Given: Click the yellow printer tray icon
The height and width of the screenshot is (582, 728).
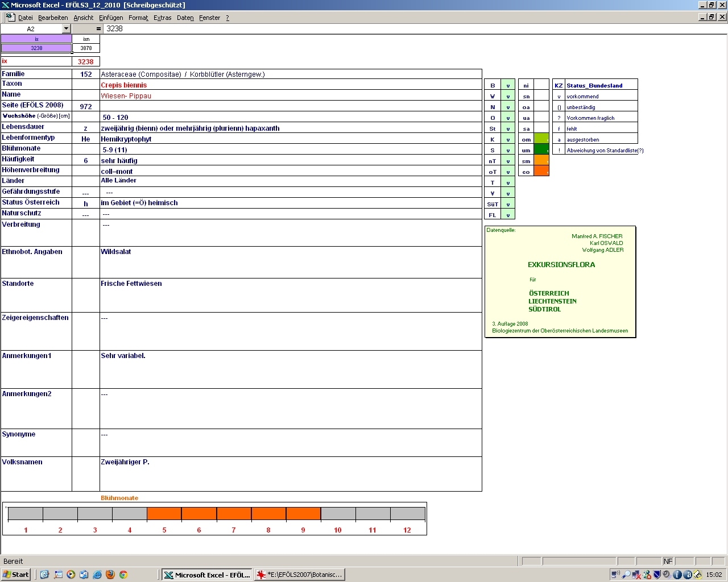Looking at the screenshot, I should [698, 575].
